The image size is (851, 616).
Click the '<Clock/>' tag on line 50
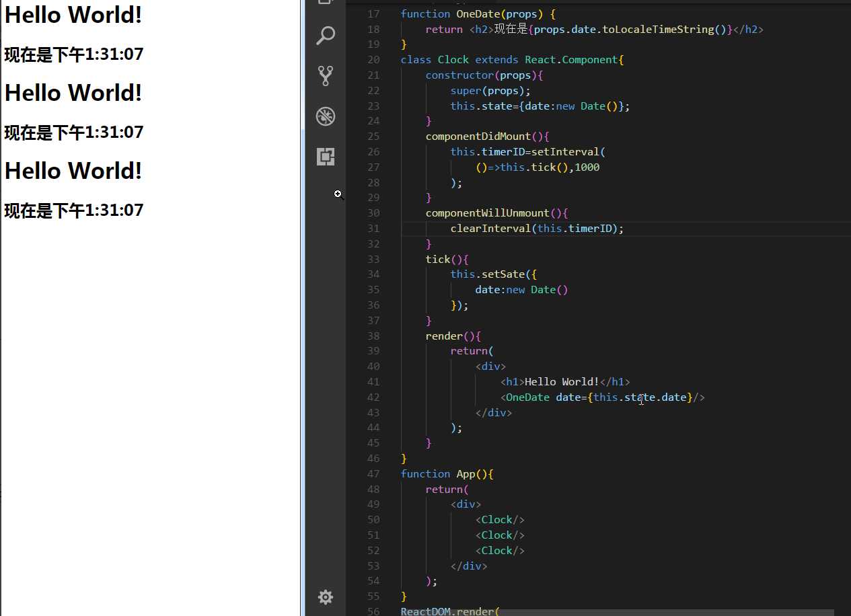pyautogui.click(x=500, y=520)
